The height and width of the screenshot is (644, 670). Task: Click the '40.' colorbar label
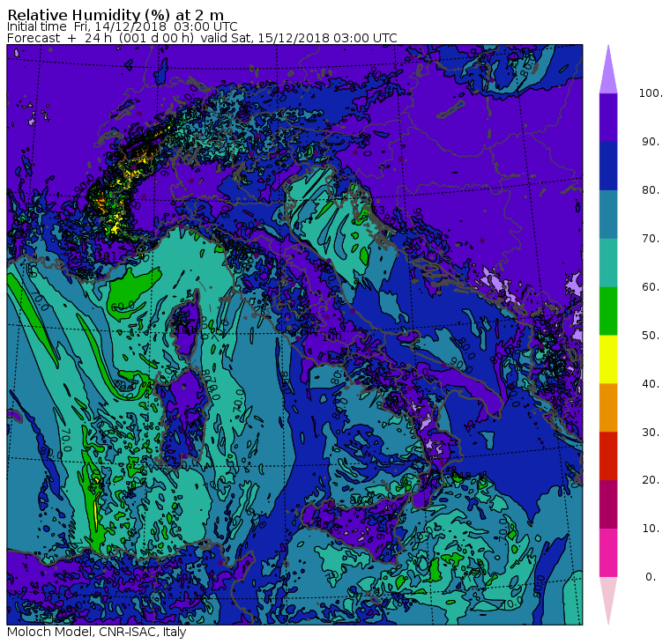click(x=651, y=383)
